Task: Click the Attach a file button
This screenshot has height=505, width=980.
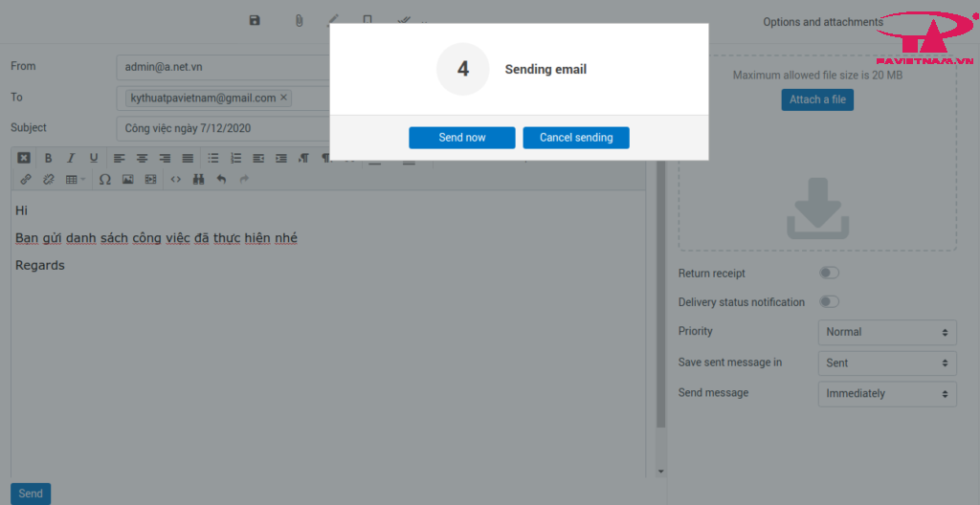Action: (817, 99)
